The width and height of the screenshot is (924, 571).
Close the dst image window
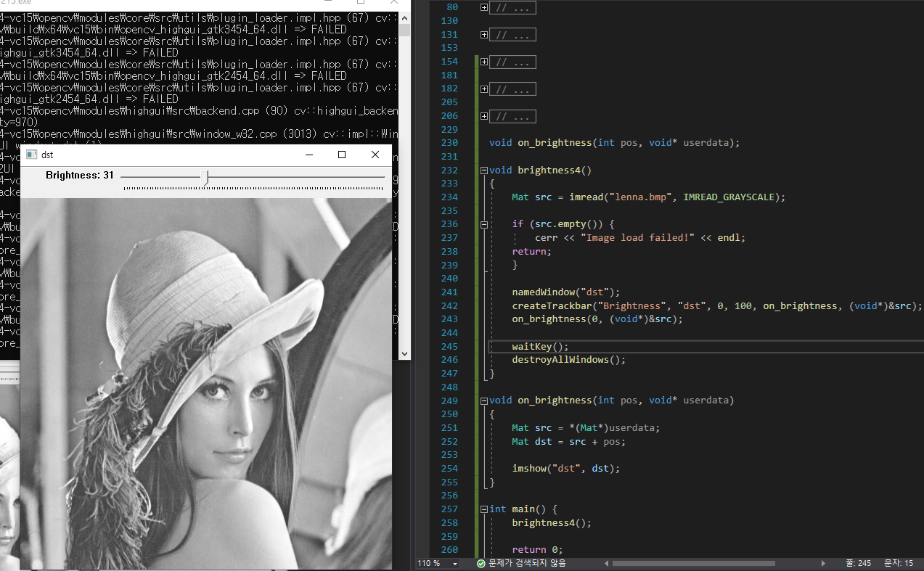[375, 155]
